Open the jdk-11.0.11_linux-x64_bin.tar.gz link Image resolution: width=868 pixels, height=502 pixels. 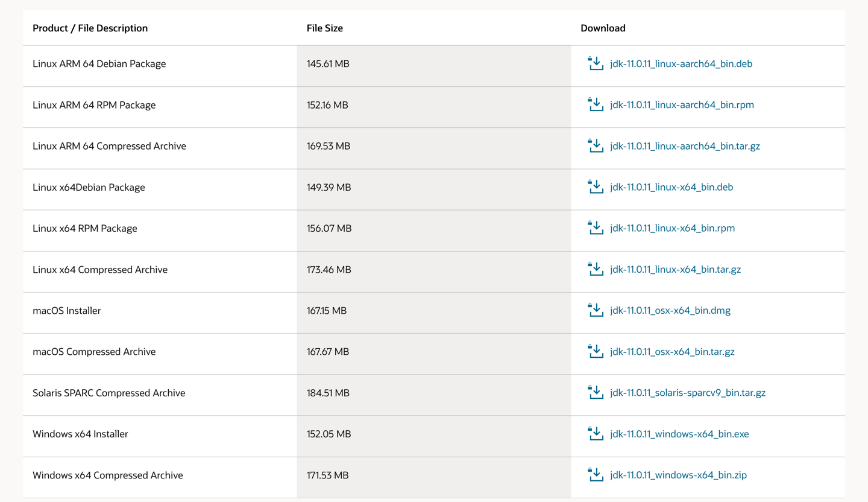[675, 270]
